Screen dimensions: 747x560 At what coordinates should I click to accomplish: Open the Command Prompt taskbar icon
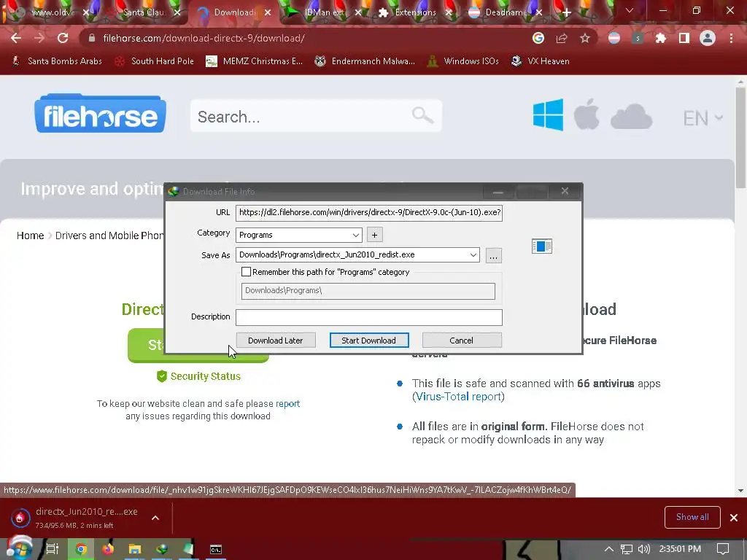pos(216,550)
